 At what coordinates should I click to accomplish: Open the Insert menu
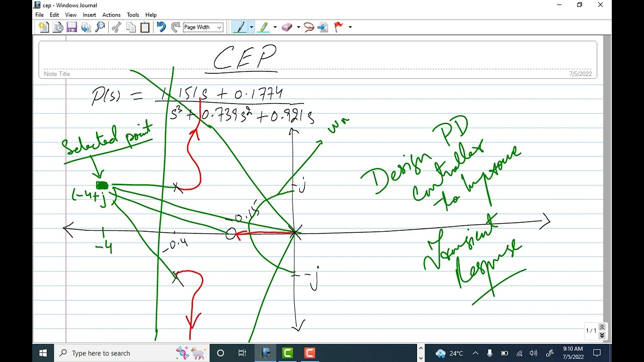point(90,15)
